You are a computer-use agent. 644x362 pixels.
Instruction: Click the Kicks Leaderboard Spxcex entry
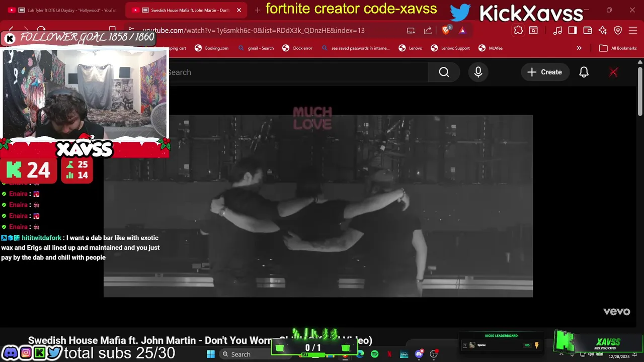(x=501, y=345)
